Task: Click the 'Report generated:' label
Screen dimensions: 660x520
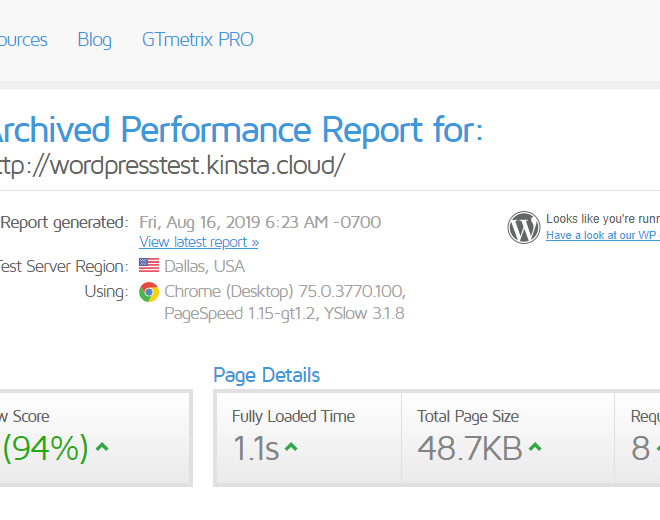Action: pyautogui.click(x=64, y=222)
